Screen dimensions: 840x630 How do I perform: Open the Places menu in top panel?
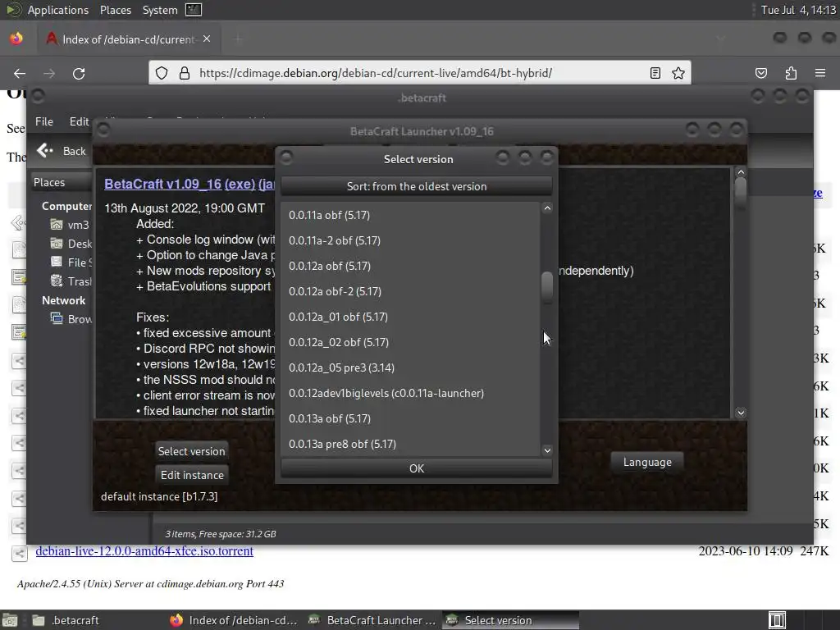[x=116, y=10]
